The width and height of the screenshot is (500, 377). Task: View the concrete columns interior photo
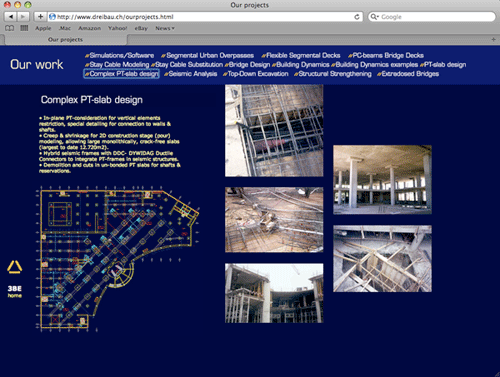click(382, 180)
